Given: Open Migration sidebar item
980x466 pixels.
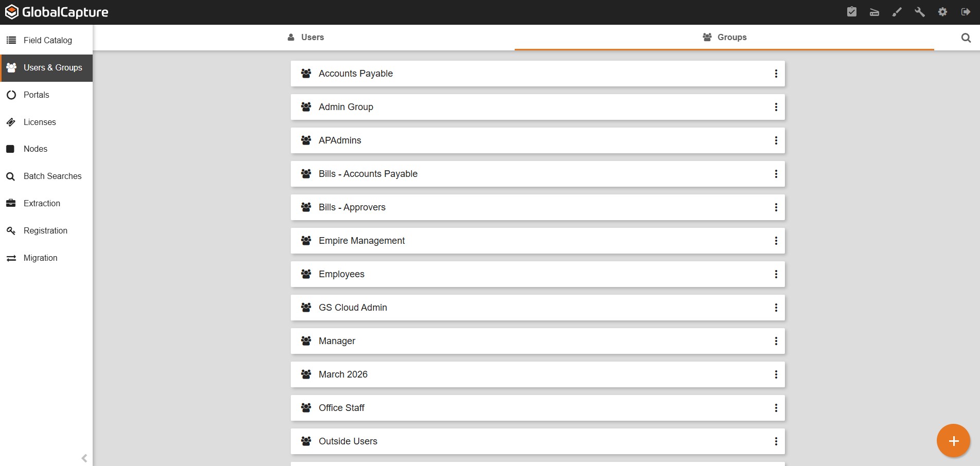Looking at the screenshot, I should [x=46, y=258].
